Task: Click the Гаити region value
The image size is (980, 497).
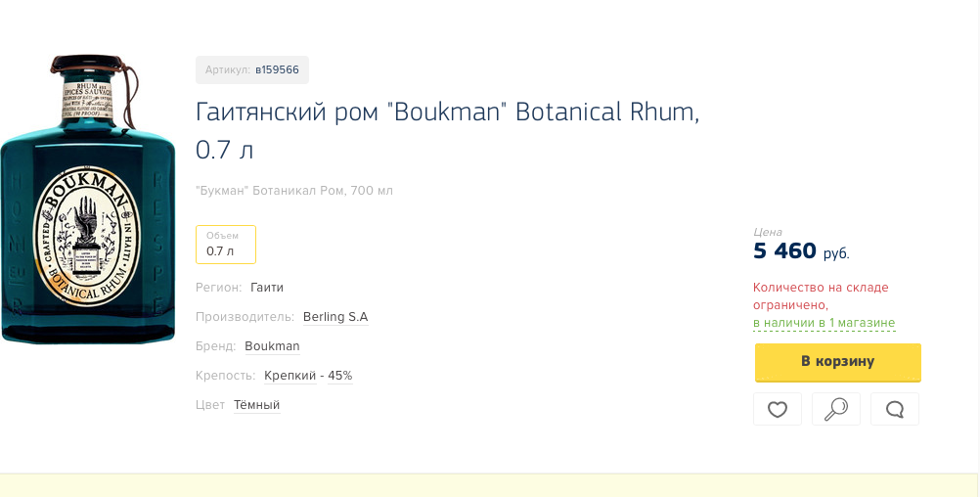Action: pyautogui.click(x=267, y=288)
